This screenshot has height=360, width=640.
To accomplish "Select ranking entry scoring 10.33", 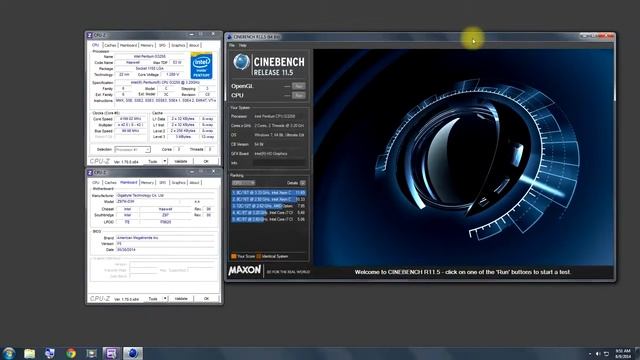I will point(269,199).
